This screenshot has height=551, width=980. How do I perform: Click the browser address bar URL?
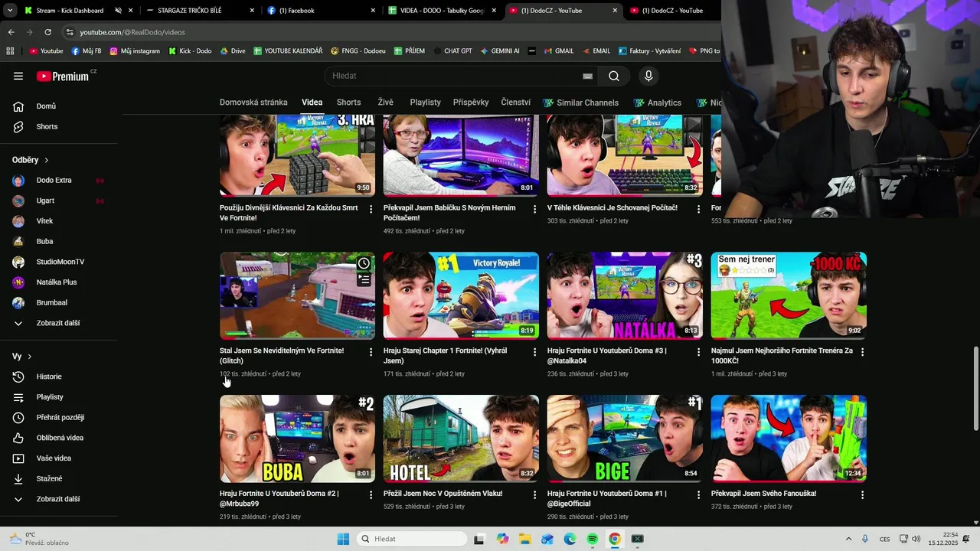point(132,32)
